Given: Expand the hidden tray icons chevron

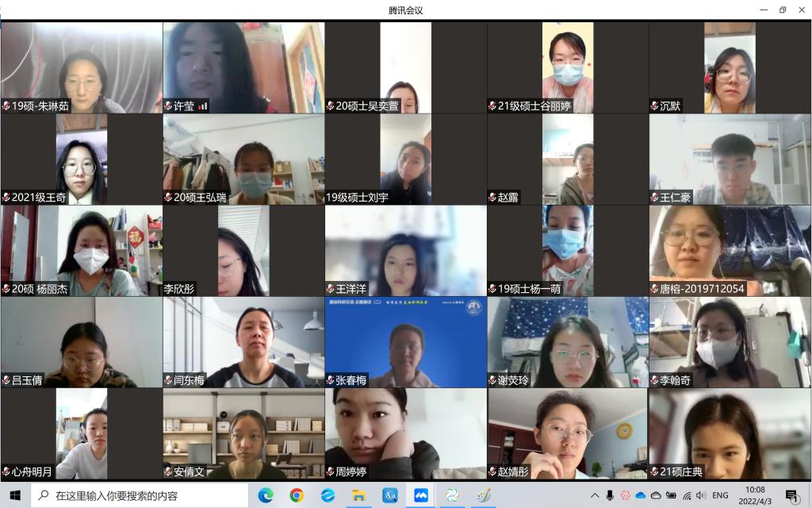Looking at the screenshot, I should coord(595,495).
